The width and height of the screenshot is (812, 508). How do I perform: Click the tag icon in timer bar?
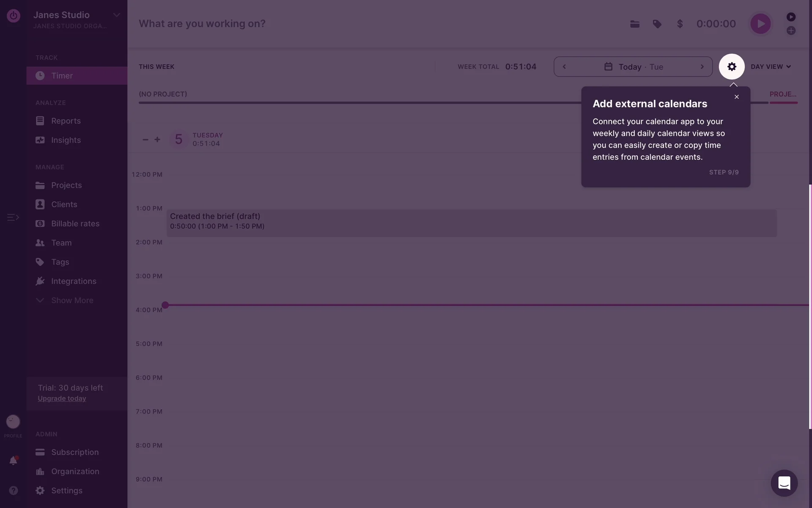[657, 24]
